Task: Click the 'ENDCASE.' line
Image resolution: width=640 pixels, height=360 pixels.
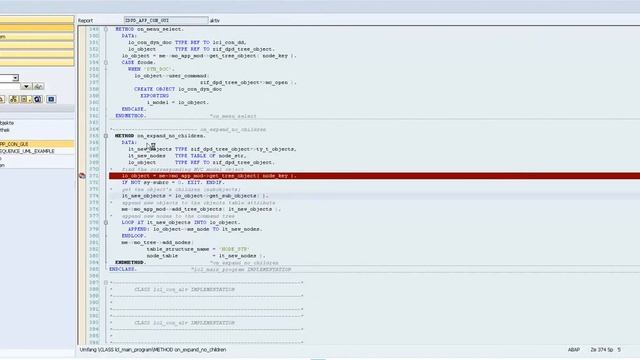Action: [134, 109]
